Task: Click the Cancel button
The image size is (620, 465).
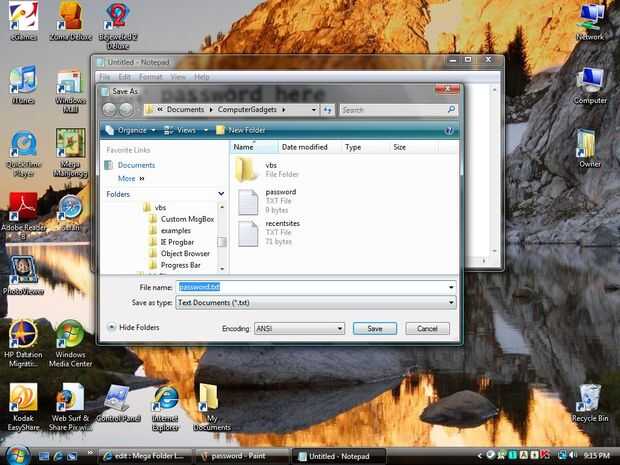Action: [427, 329]
